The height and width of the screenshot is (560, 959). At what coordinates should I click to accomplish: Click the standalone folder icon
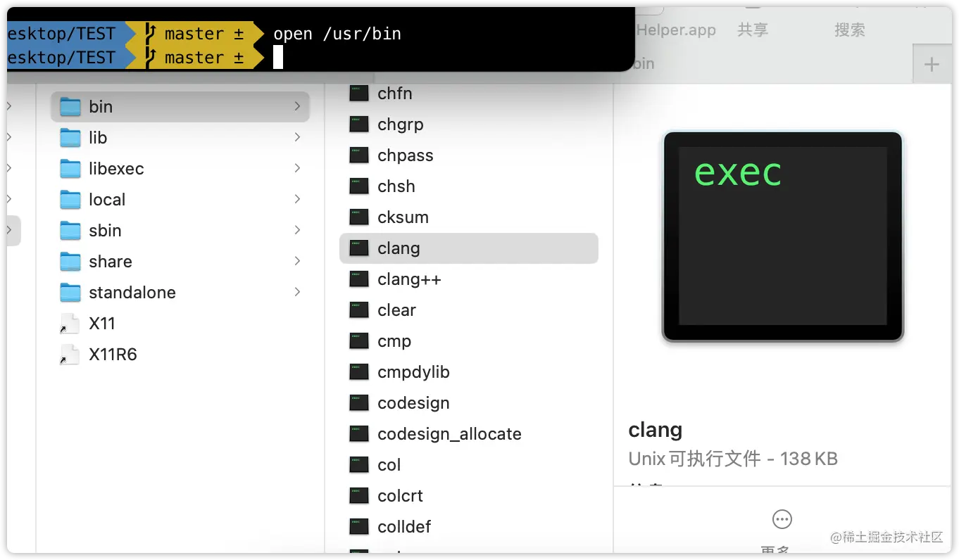coord(70,293)
